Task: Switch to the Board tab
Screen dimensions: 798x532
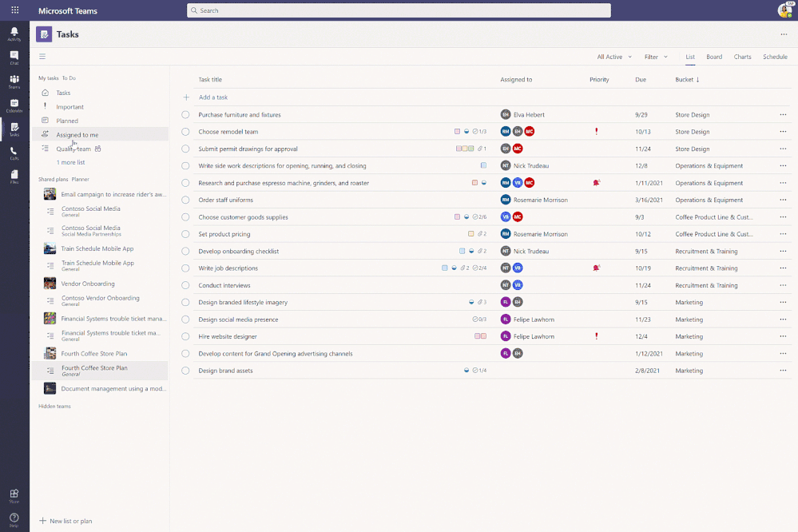Action: click(x=713, y=57)
